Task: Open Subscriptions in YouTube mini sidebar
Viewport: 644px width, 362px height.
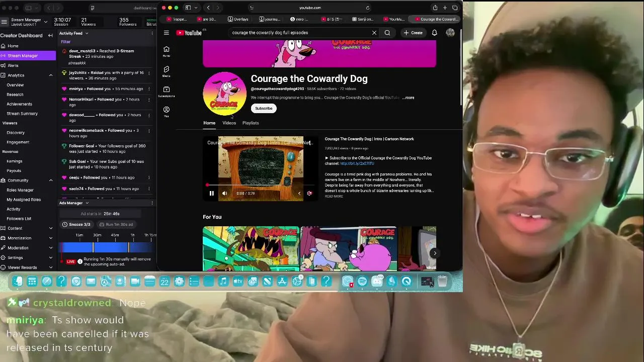Action: coord(167,92)
